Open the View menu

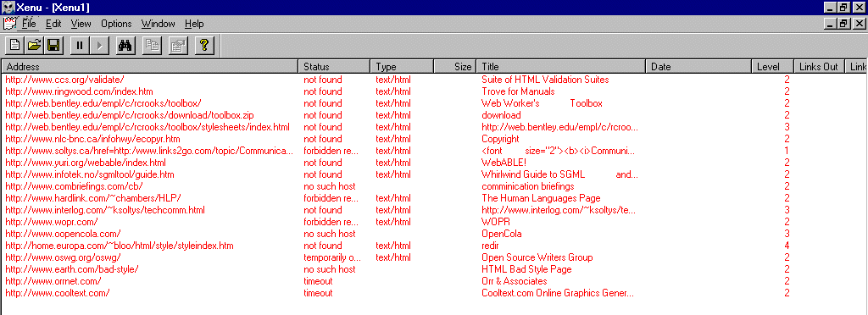(x=81, y=24)
